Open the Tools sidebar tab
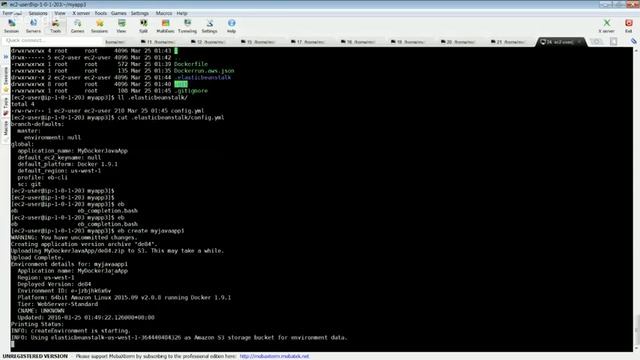Image resolution: width=640 pixels, height=360 pixels. point(6,107)
